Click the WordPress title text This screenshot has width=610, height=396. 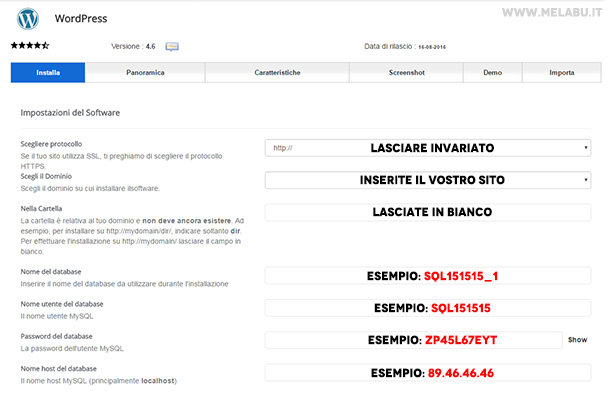tap(81, 19)
